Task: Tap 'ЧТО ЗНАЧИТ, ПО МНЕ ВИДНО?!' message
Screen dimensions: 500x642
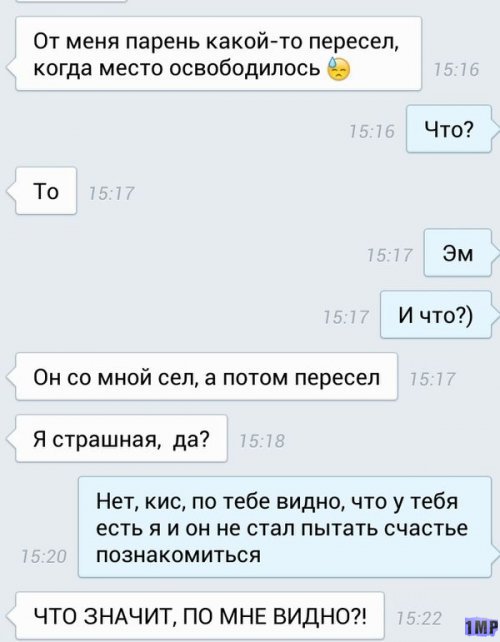Action: (x=200, y=616)
